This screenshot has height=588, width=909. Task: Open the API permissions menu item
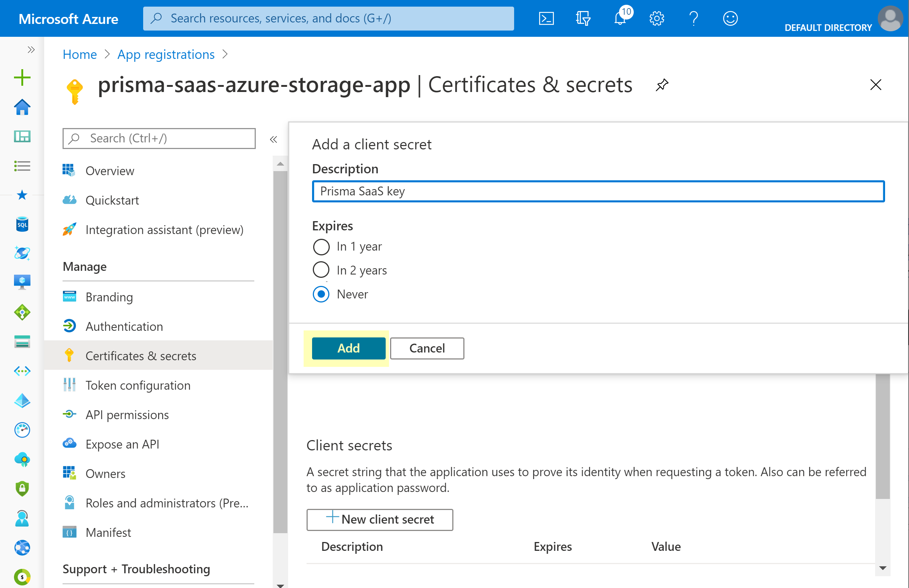click(x=127, y=415)
